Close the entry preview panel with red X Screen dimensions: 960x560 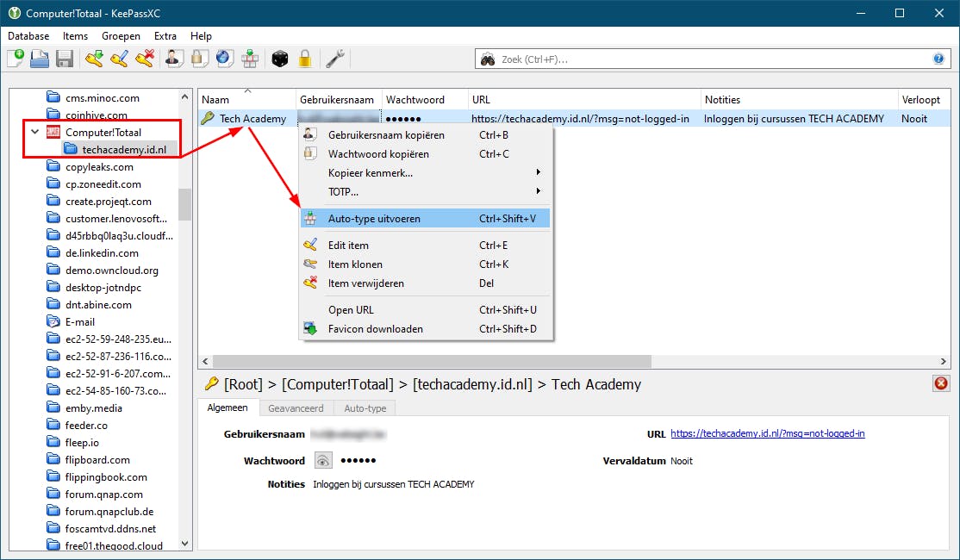click(x=941, y=383)
